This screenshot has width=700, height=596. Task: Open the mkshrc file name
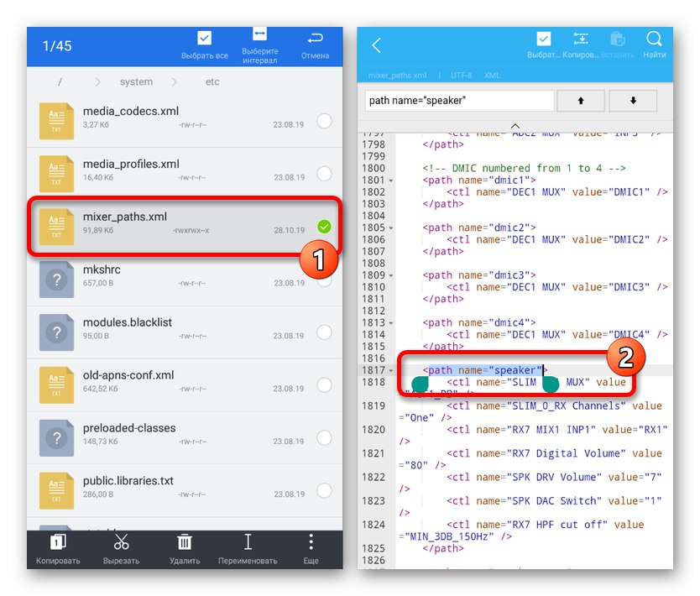[x=102, y=269]
